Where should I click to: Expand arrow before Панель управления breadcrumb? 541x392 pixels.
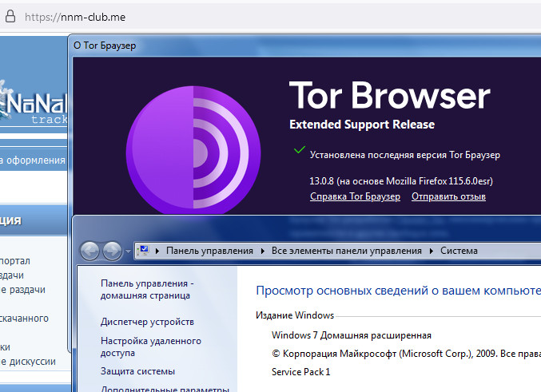click(157, 251)
